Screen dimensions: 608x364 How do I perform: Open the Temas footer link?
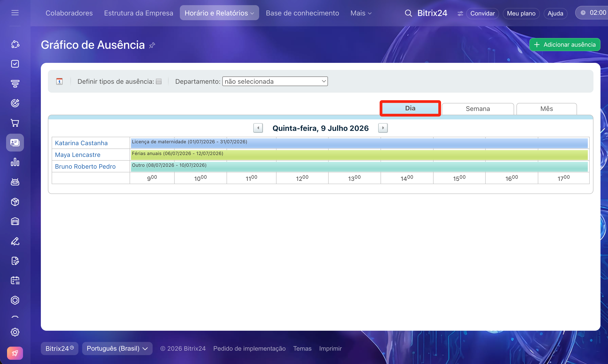[302, 349]
